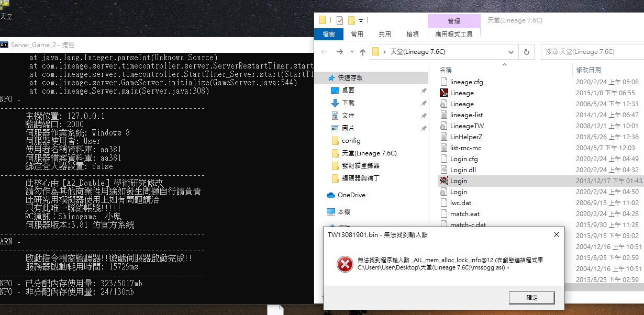Screen dimensions: 644x315
Task: Go up one folder level
Action: pos(363,52)
